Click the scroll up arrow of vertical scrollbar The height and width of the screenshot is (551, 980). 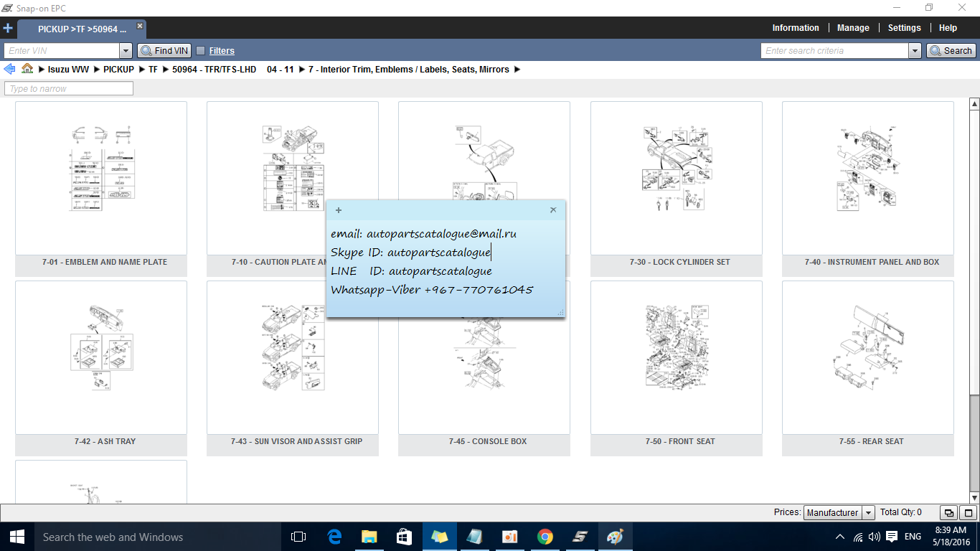974,105
